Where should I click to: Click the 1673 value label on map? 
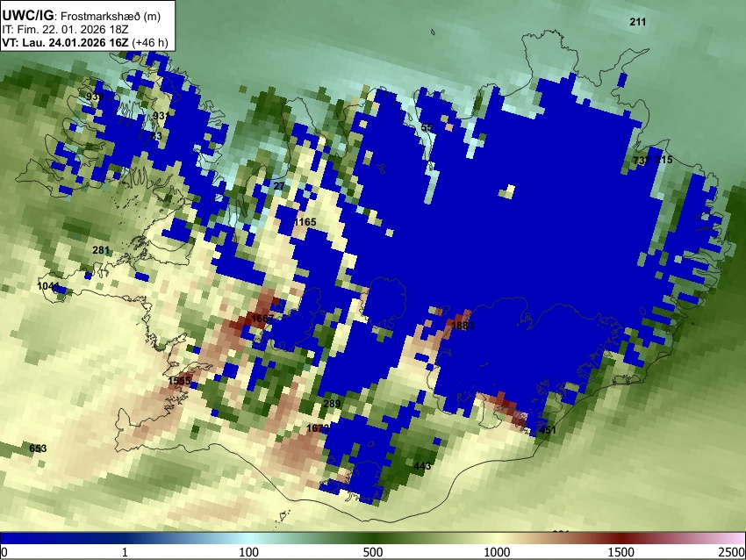click(x=318, y=428)
